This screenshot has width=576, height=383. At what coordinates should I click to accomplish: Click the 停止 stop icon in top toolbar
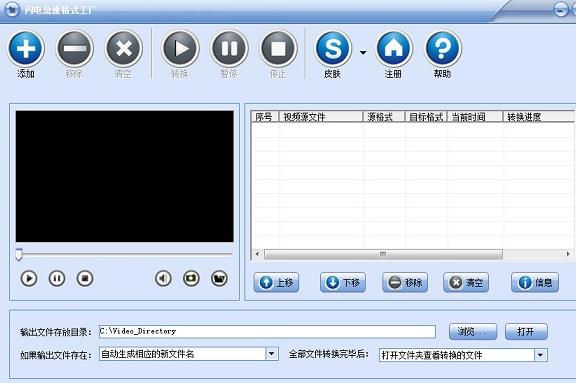click(x=278, y=48)
